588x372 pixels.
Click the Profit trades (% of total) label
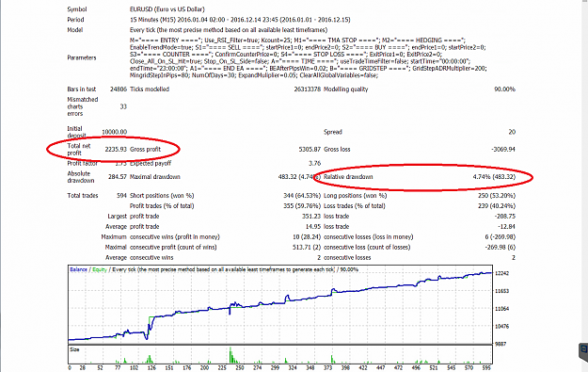coord(162,206)
